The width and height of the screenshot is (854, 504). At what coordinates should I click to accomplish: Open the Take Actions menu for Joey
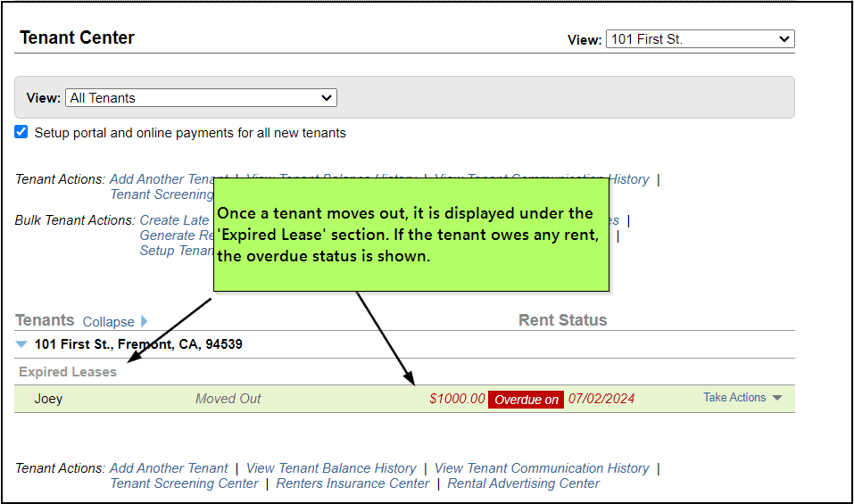[734, 398]
